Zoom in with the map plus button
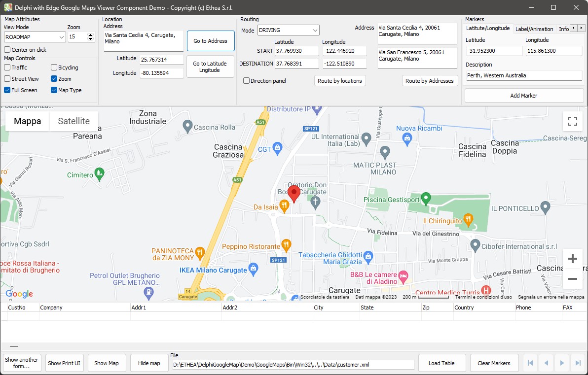Viewport: 588px width, 375px height. (x=572, y=259)
